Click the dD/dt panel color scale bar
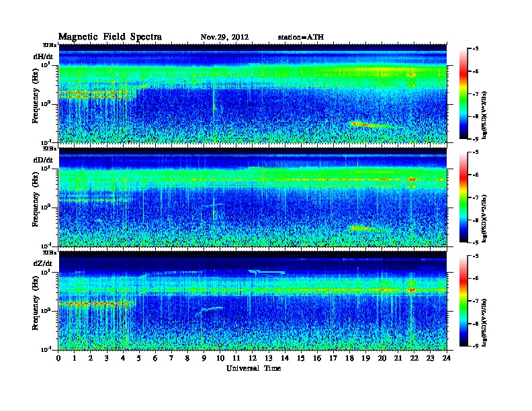The height and width of the screenshot is (411, 532). (x=463, y=197)
